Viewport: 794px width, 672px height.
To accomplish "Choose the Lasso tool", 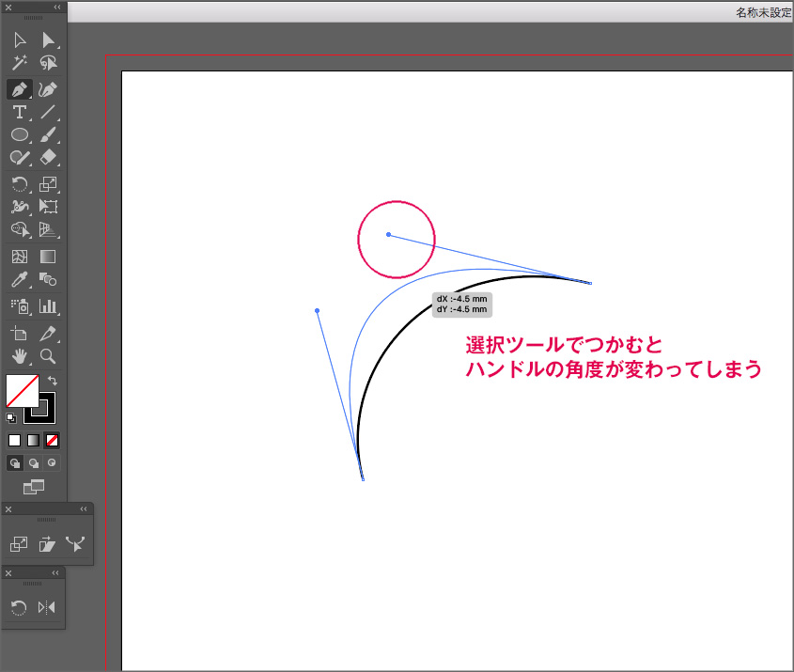I will click(x=48, y=63).
